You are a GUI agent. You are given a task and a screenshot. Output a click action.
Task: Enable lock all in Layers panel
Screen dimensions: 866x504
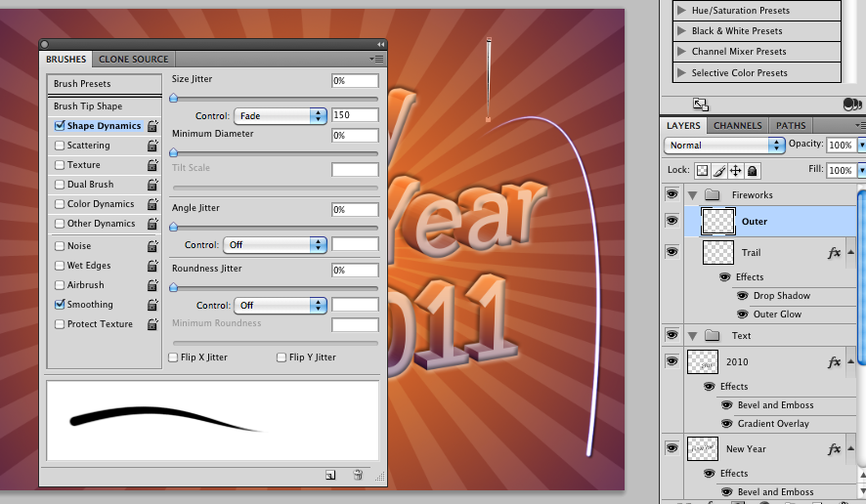[x=753, y=171]
